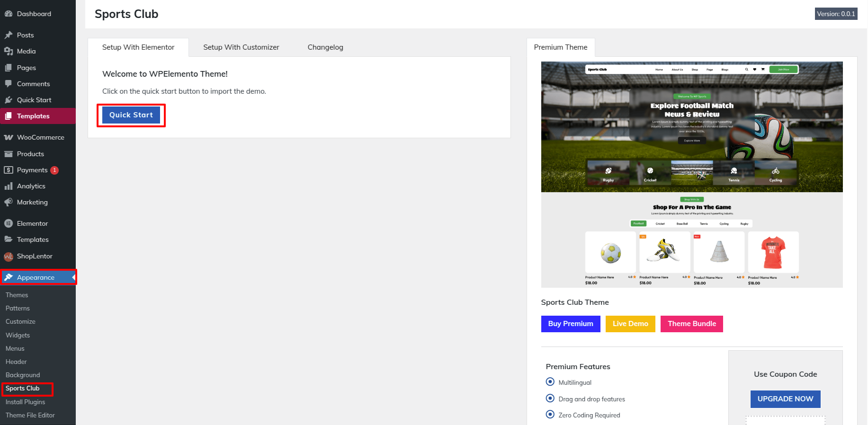Click the Drag and drop features bullet
Viewport: 868px width, 425px height.
tap(550, 398)
